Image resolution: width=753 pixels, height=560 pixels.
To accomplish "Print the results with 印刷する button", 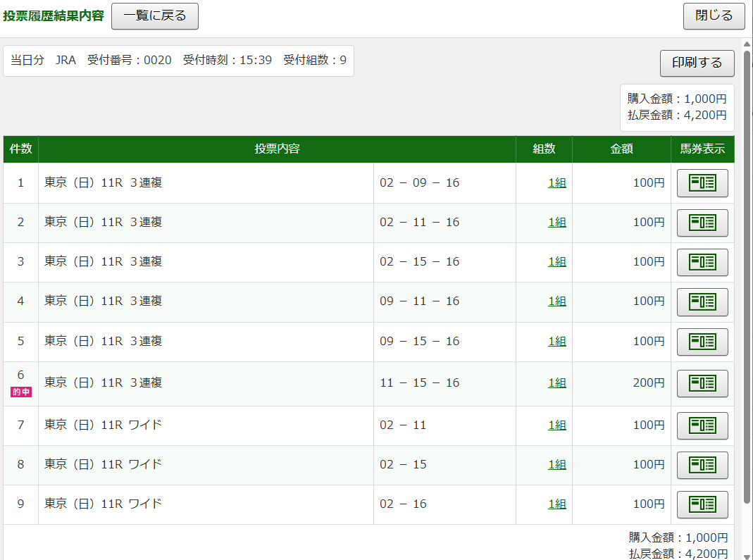I will [697, 63].
